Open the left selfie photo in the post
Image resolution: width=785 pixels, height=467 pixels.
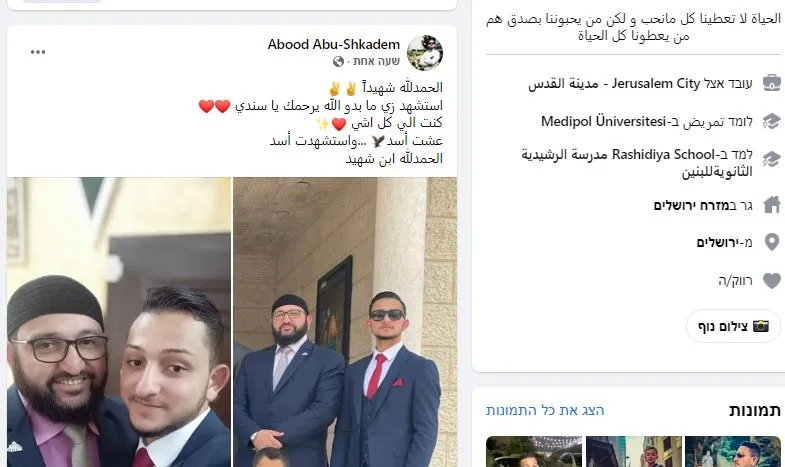coord(119,322)
